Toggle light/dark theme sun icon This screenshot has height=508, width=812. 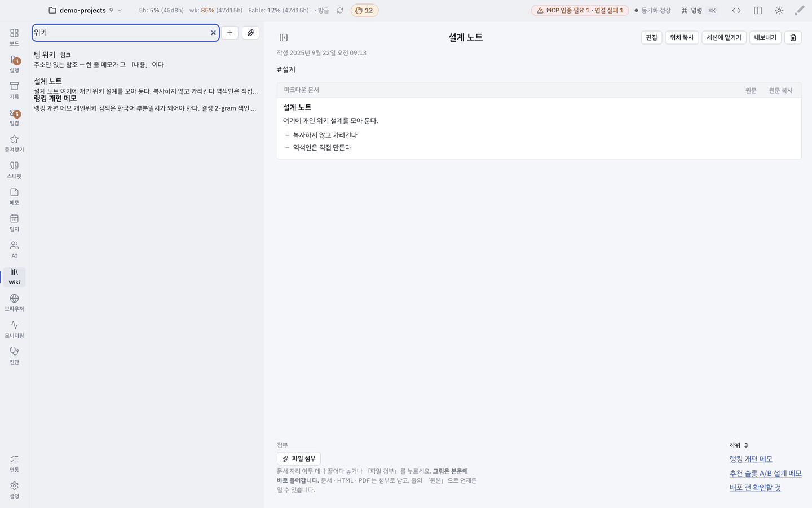coord(779,10)
